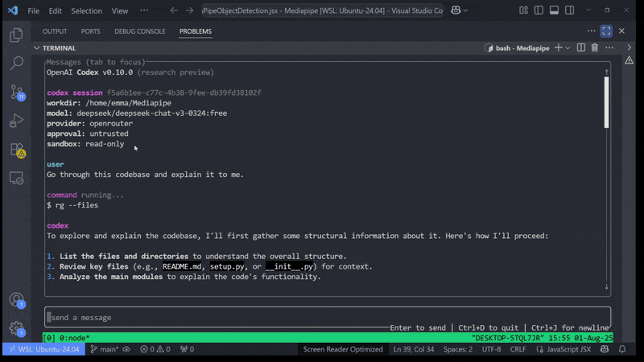Go back with the left arrow
This screenshot has width=644, height=362.
click(x=174, y=10)
